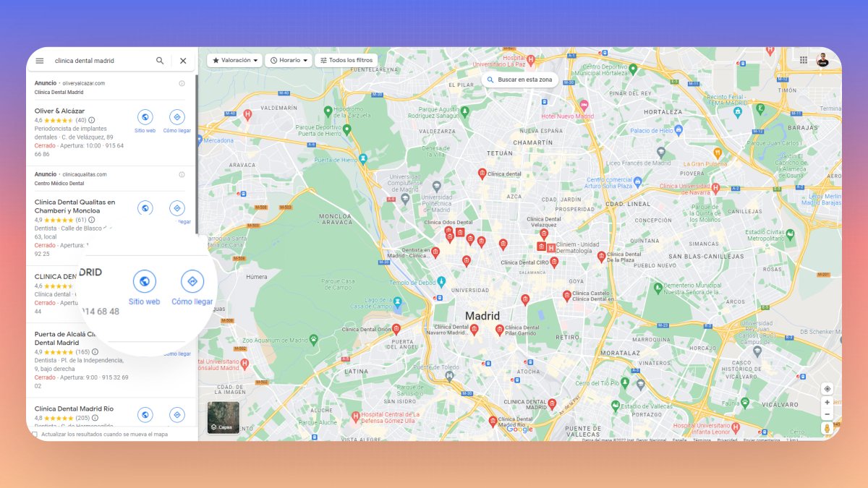Select Estadio Cívitas Metropolitano marker
Viewport: 868px width, 488px height.
(x=790, y=234)
